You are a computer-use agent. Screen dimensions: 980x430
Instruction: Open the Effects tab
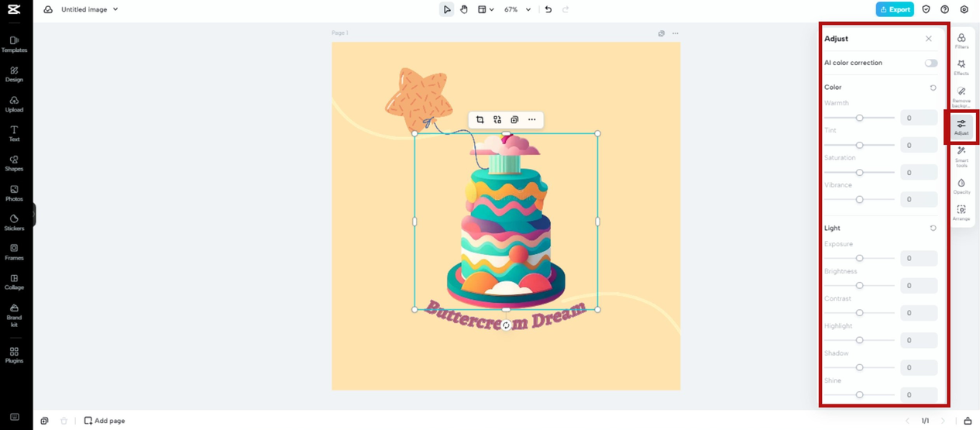pos(961,67)
